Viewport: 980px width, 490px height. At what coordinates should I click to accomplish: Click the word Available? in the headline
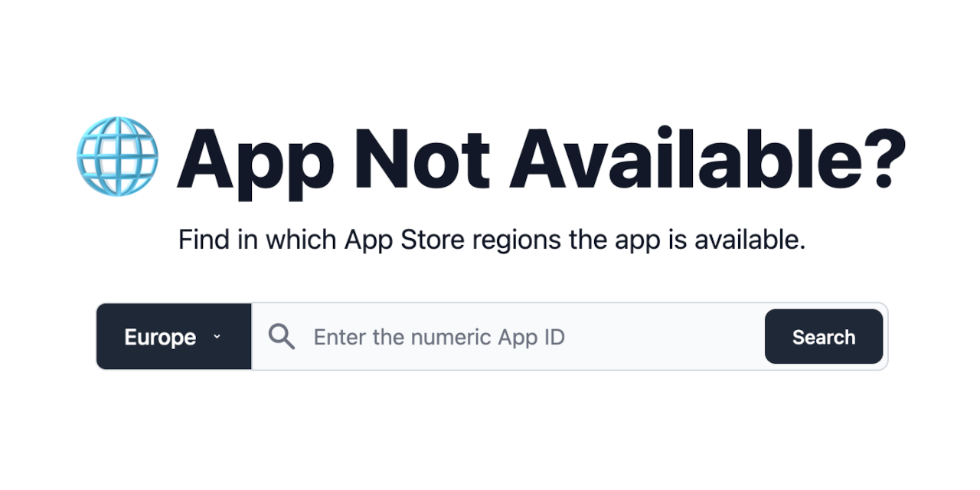(x=708, y=158)
